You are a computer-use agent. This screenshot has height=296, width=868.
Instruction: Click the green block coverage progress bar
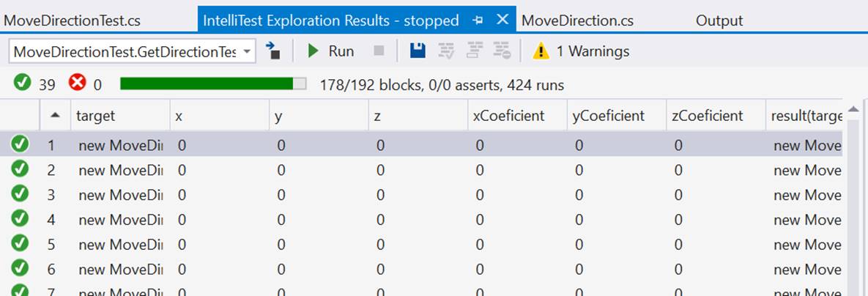[x=213, y=84]
